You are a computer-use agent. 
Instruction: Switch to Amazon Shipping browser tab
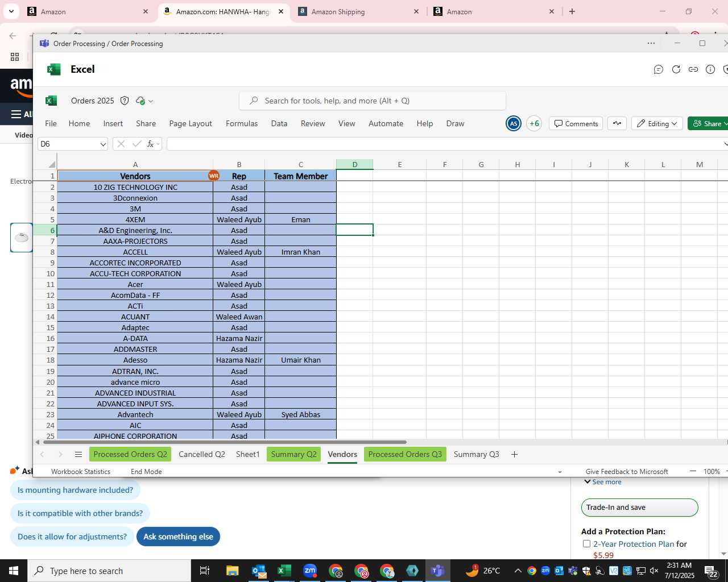[x=359, y=11]
